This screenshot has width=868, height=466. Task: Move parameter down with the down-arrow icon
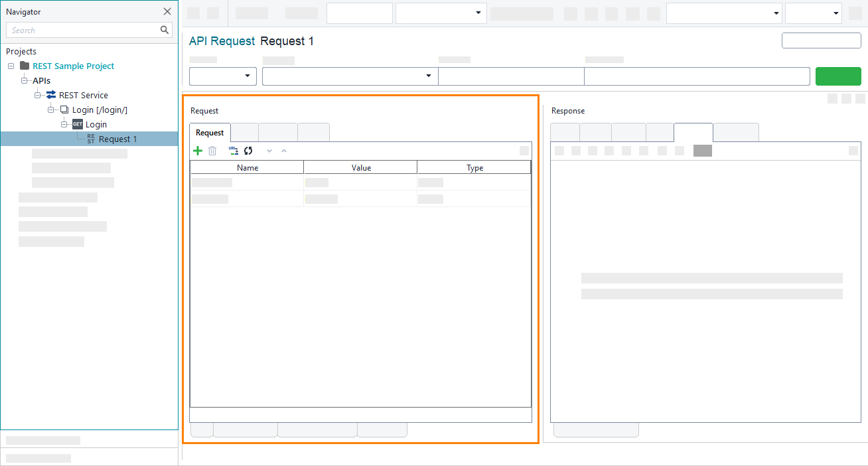pyautogui.click(x=269, y=151)
